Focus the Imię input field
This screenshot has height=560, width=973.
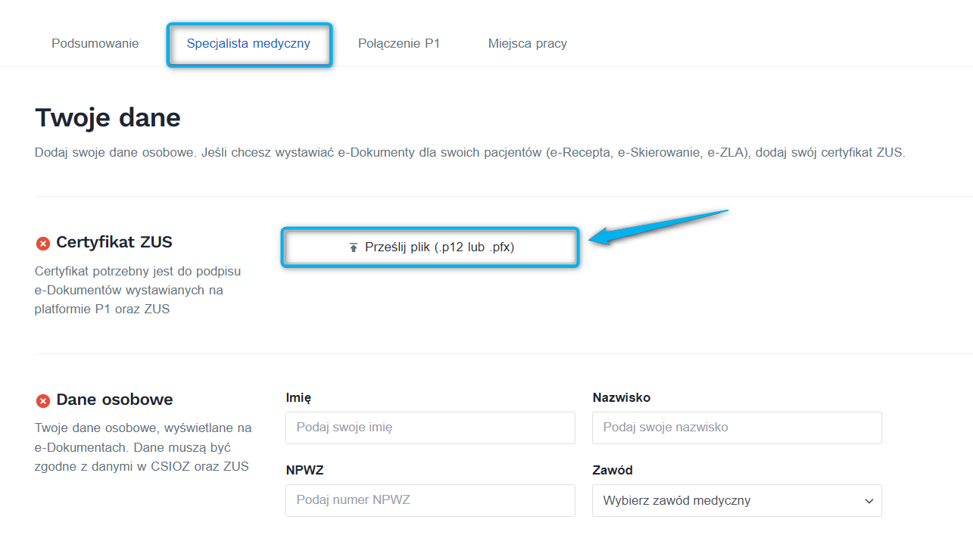coord(430,428)
